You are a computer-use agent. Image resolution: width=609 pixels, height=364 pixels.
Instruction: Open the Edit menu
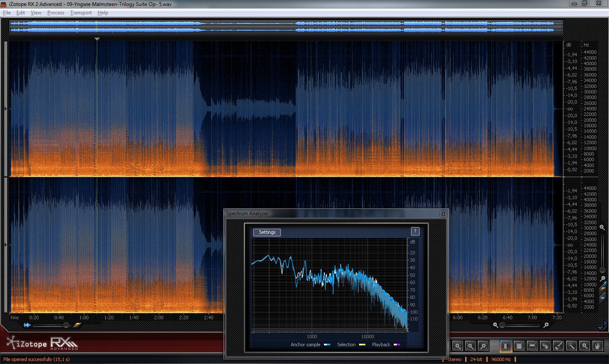point(21,13)
